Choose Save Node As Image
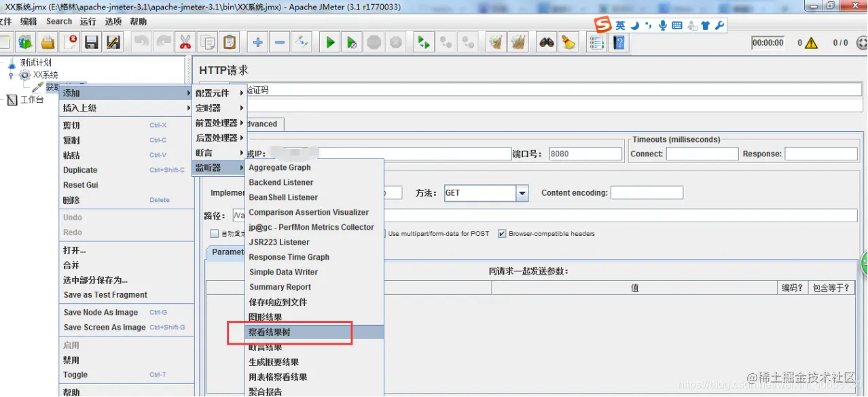This screenshot has width=868, height=397. pyautogui.click(x=126, y=313)
